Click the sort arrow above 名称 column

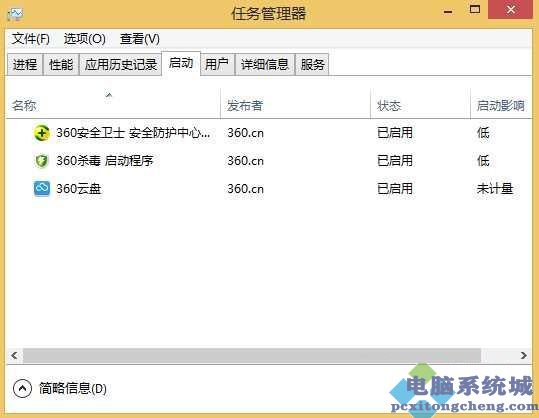point(109,95)
